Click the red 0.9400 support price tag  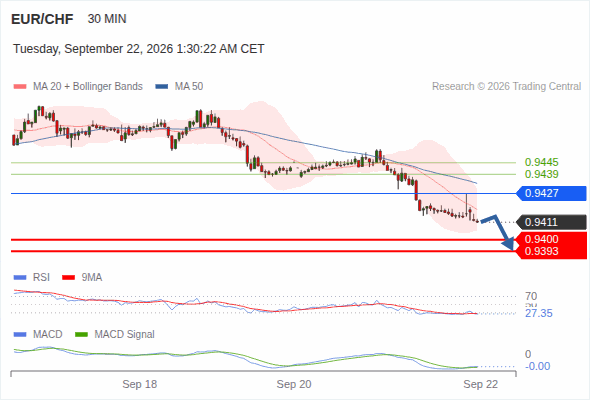[551, 239]
